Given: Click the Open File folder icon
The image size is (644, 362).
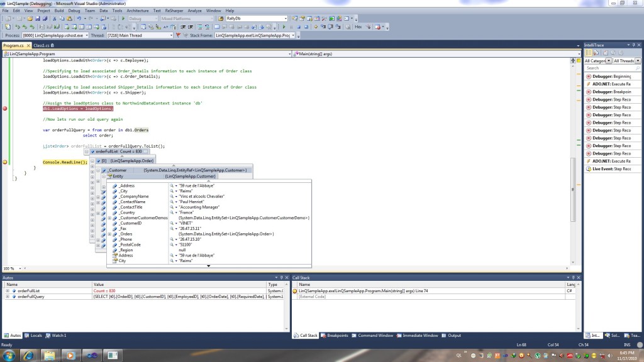Looking at the screenshot, I should tap(30, 19).
